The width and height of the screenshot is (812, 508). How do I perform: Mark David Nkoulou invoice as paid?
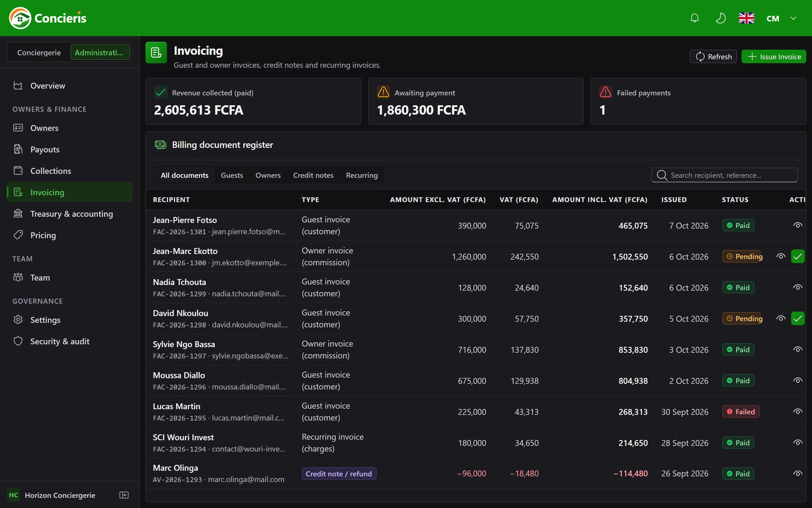[798, 319]
